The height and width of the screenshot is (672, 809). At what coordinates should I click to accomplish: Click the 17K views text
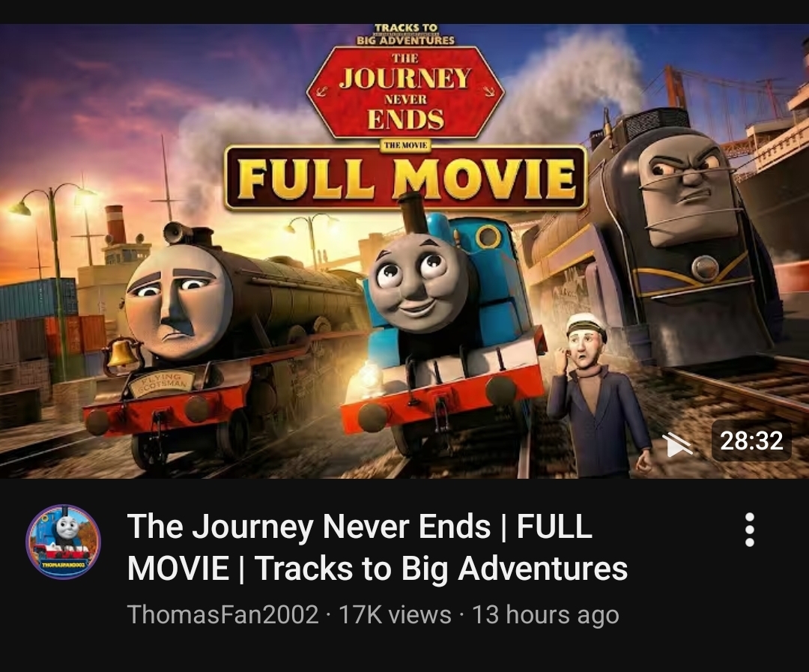coord(395,615)
